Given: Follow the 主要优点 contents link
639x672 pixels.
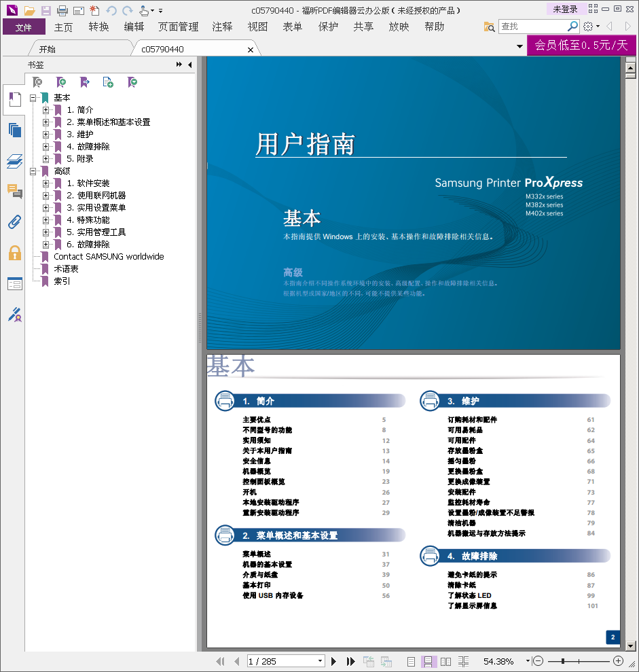Looking at the screenshot, I should pyautogui.click(x=257, y=419).
